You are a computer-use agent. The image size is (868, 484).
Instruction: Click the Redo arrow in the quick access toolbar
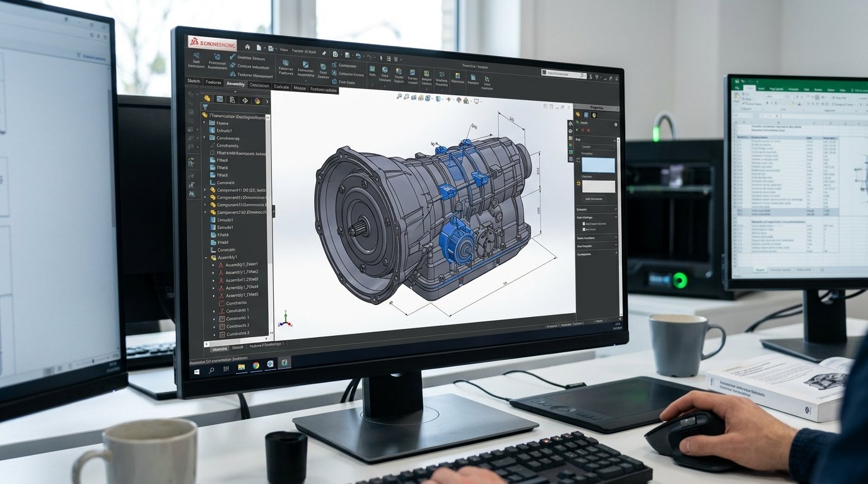[369, 57]
